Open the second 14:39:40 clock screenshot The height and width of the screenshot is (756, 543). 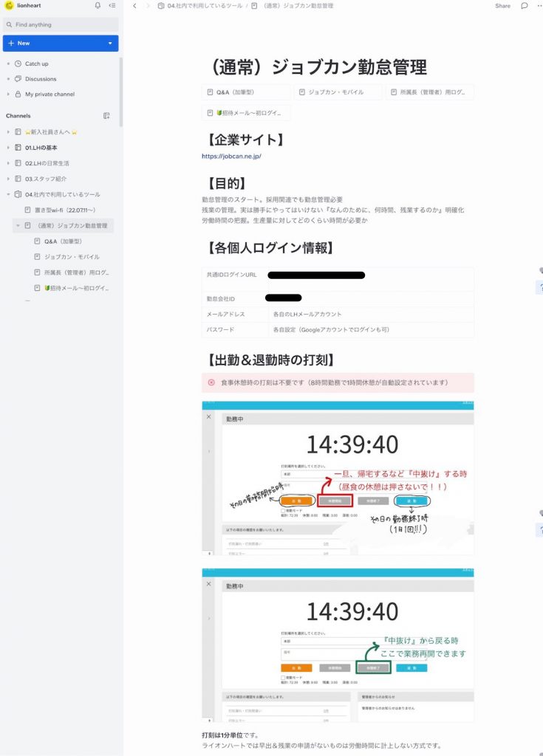coord(338,645)
